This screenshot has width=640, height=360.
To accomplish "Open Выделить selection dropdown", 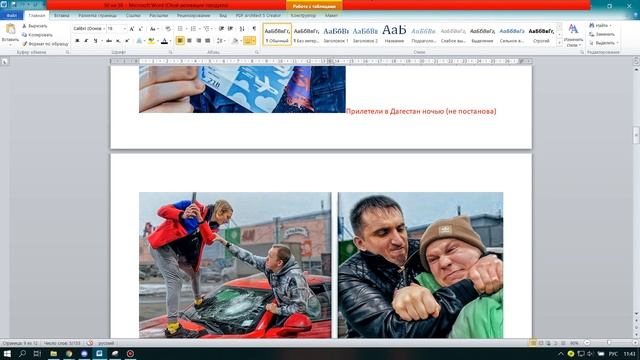I will tap(604, 43).
